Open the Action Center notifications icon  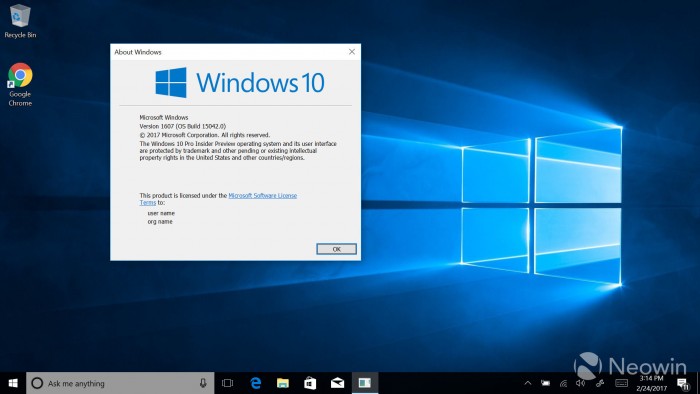[683, 384]
